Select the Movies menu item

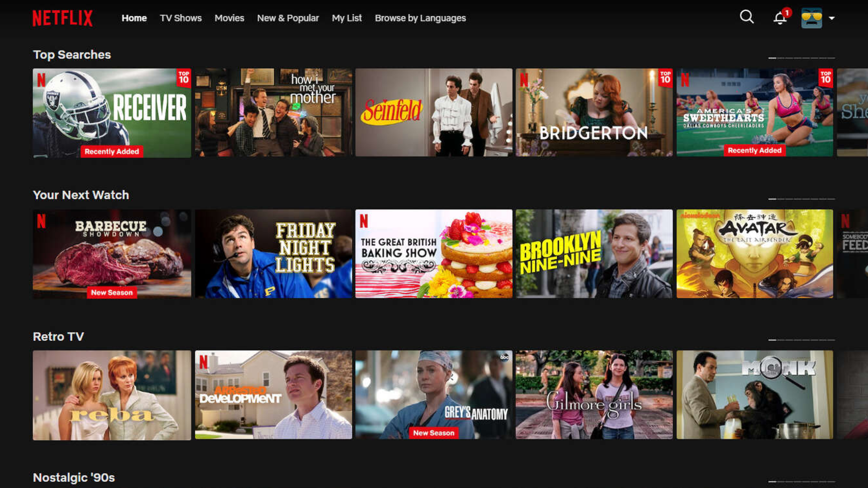(x=228, y=17)
